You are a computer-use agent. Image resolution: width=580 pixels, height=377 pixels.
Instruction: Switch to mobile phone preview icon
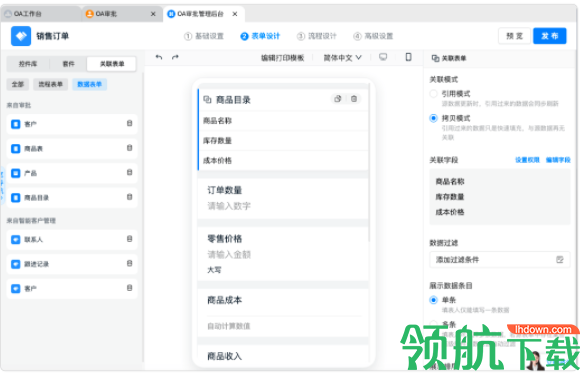(x=408, y=57)
